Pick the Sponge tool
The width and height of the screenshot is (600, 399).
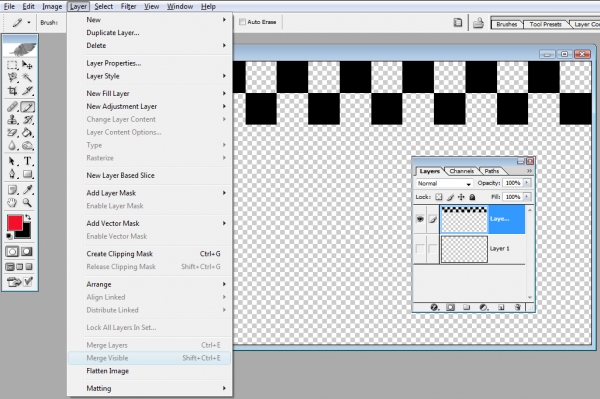click(x=27, y=146)
